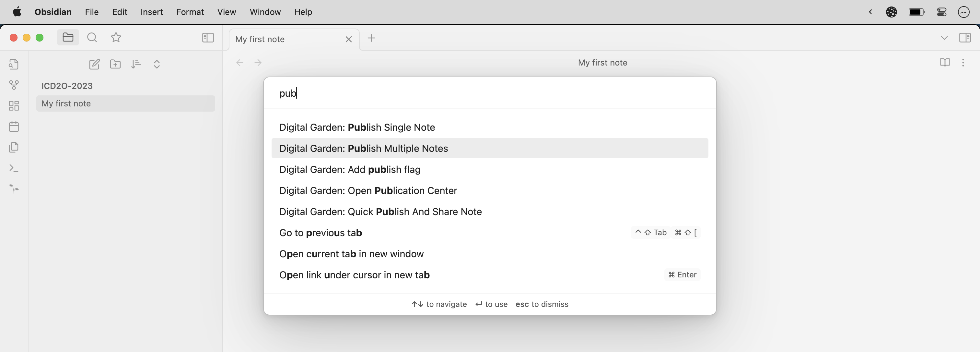Open the file explorer folder icon
Image resolution: width=980 pixels, height=352 pixels.
[x=68, y=37]
